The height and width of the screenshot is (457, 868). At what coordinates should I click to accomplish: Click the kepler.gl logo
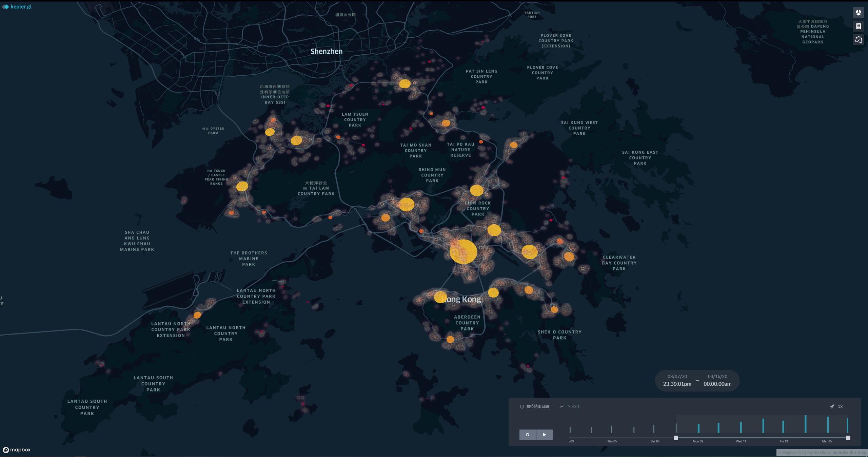coord(17,6)
